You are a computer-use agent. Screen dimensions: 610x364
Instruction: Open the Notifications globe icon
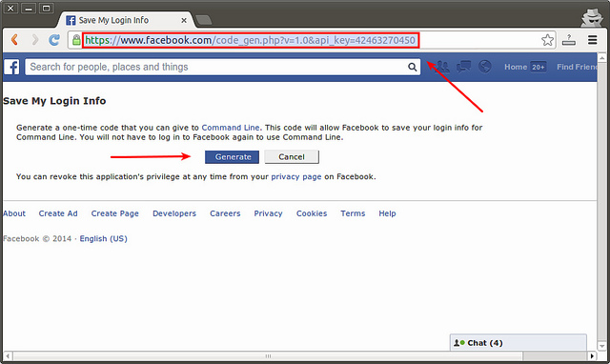pos(485,67)
